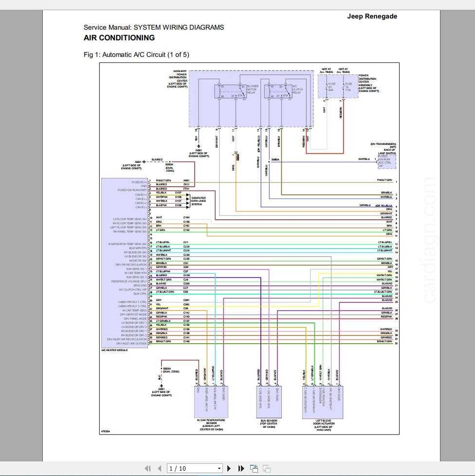Open the page number dropdown
The height and width of the screenshot is (476, 475).
click(x=220, y=468)
